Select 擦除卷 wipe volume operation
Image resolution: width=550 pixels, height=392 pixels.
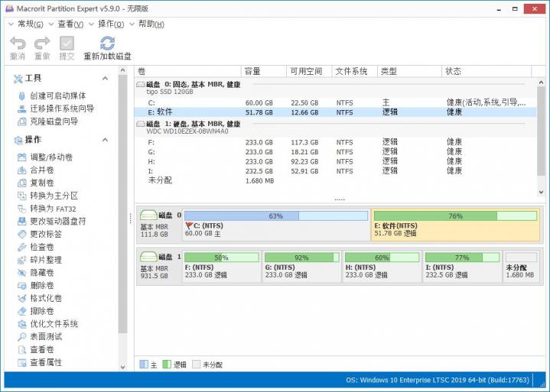pyautogui.click(x=35, y=311)
